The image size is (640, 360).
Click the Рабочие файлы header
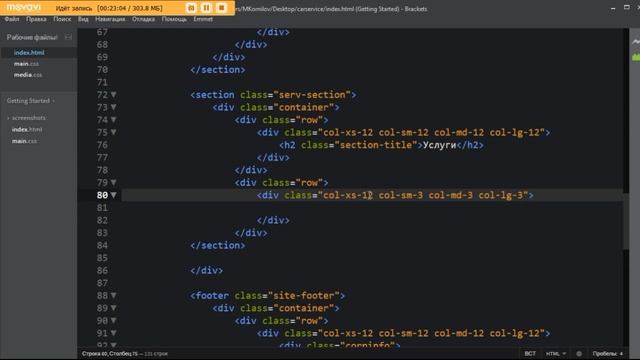tap(32, 37)
